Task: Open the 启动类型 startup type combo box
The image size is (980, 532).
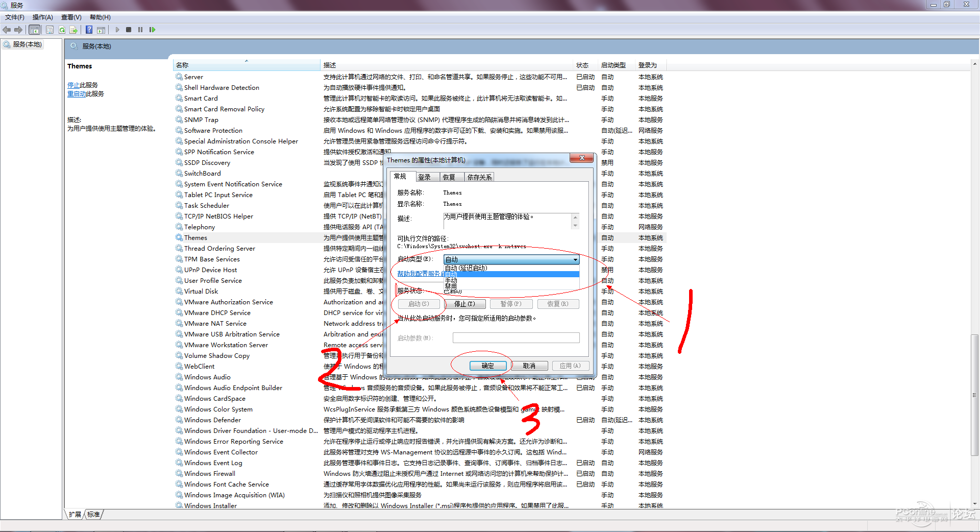Action: point(511,259)
